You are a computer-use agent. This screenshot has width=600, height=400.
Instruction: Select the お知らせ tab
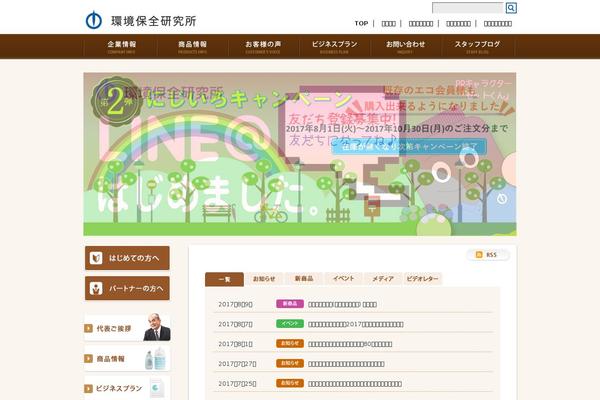pyautogui.click(x=264, y=279)
